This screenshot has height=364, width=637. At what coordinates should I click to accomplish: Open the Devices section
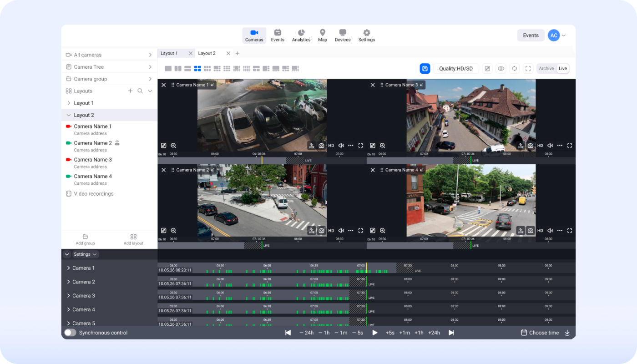(x=343, y=35)
